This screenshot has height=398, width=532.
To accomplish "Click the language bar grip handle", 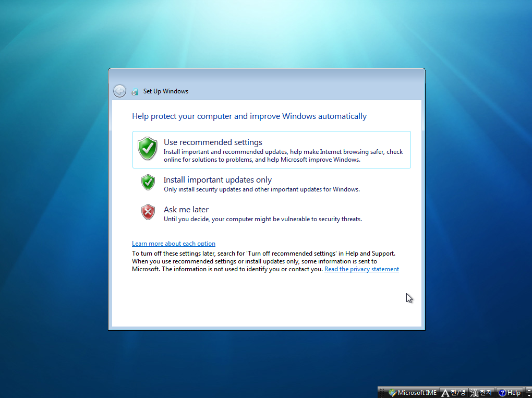I will tap(382, 393).
